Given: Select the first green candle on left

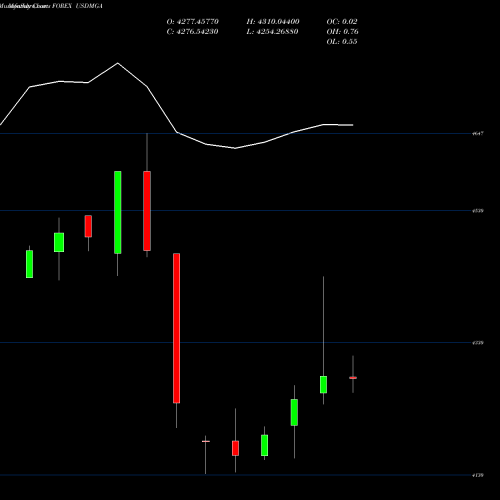Looking at the screenshot, I should pyautogui.click(x=29, y=264).
